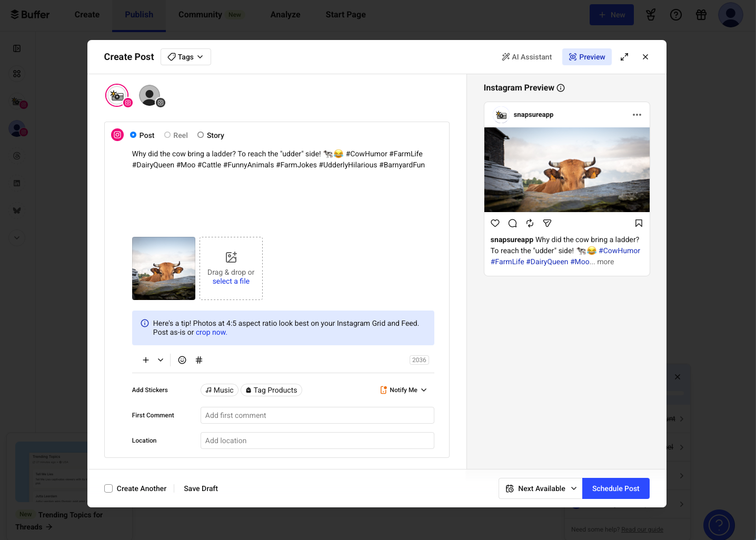
Task: Open the Notify Me dropdown
Action: (x=403, y=389)
